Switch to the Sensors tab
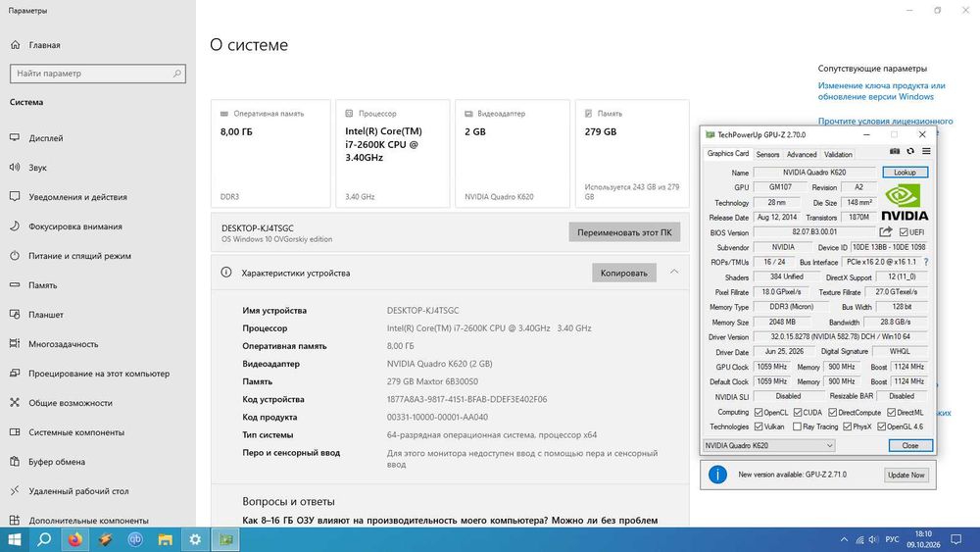The width and height of the screenshot is (980, 552). (x=767, y=154)
